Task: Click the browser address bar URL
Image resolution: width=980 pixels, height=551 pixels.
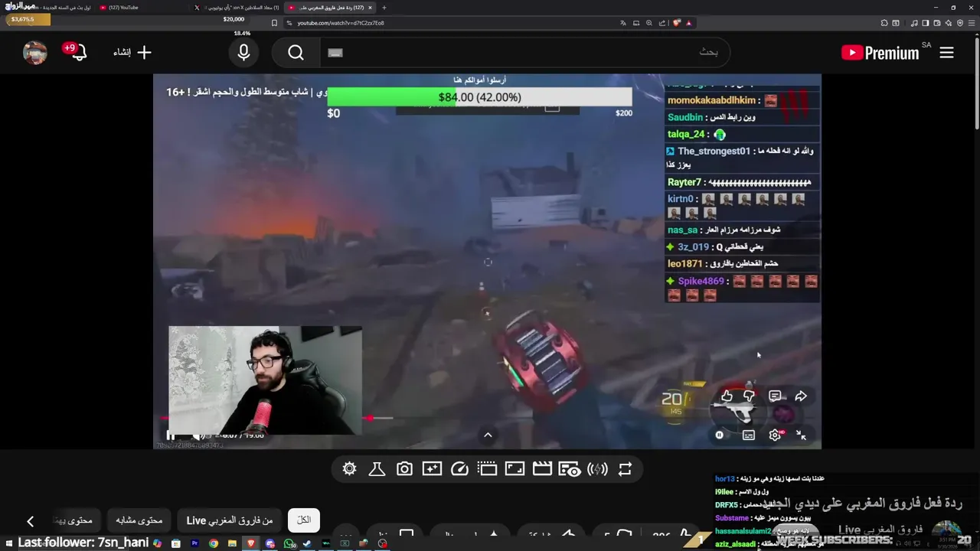Action: coord(341,23)
